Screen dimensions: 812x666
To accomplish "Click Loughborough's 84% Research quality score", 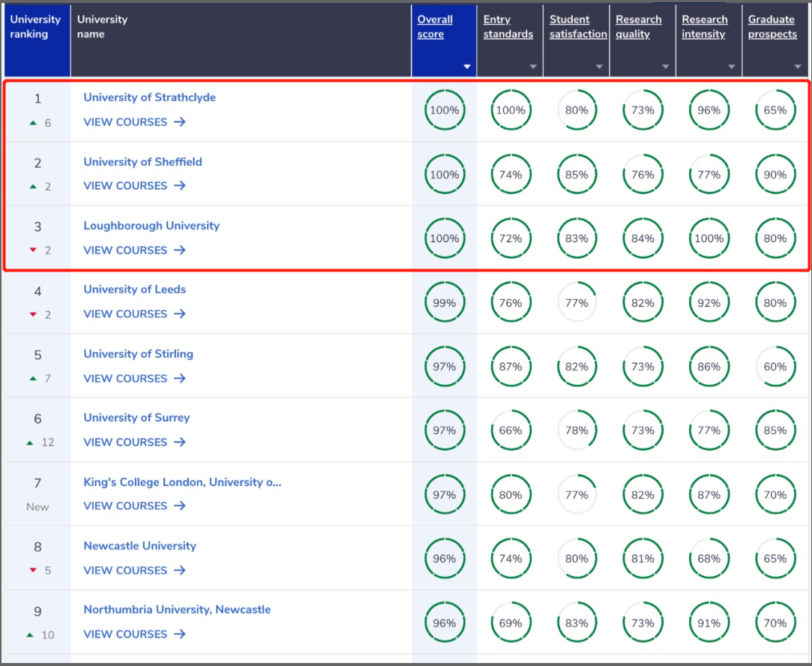I will click(643, 238).
